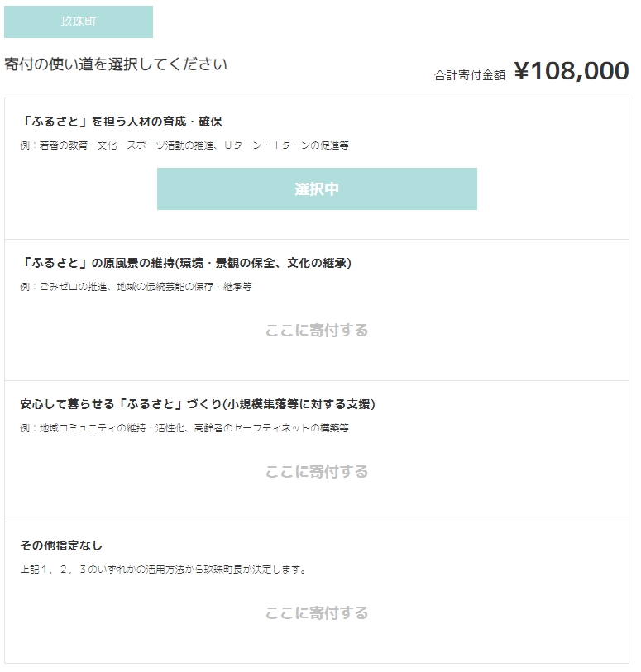Click the 寄付の使い道を選択してください heading
This screenshot has height=672, width=641.
(116, 64)
